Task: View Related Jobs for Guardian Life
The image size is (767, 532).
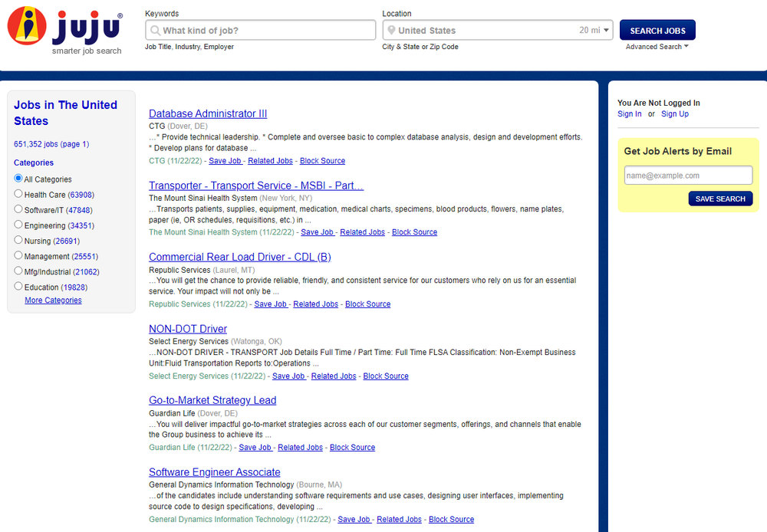Action: click(301, 448)
